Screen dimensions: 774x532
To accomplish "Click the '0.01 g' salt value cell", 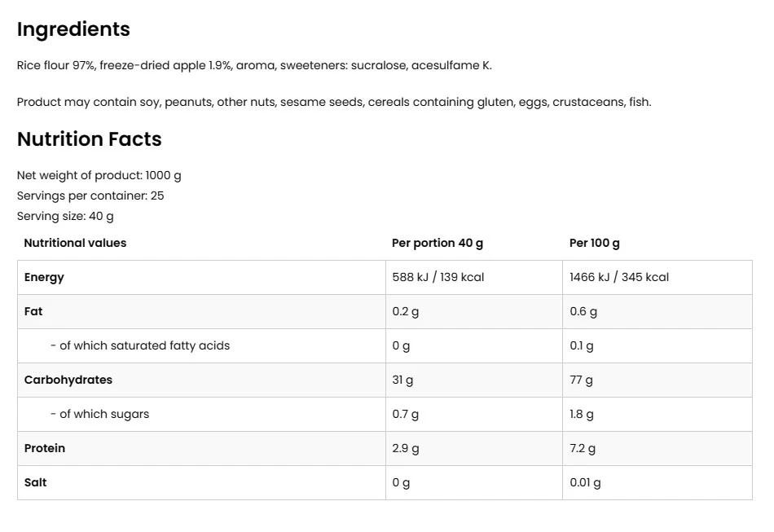I will (585, 482).
